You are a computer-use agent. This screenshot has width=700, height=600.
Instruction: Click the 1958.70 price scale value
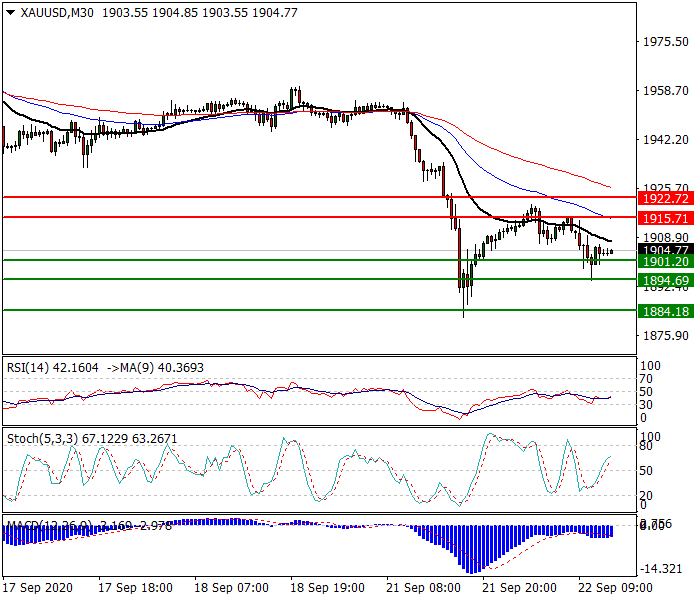(666, 91)
